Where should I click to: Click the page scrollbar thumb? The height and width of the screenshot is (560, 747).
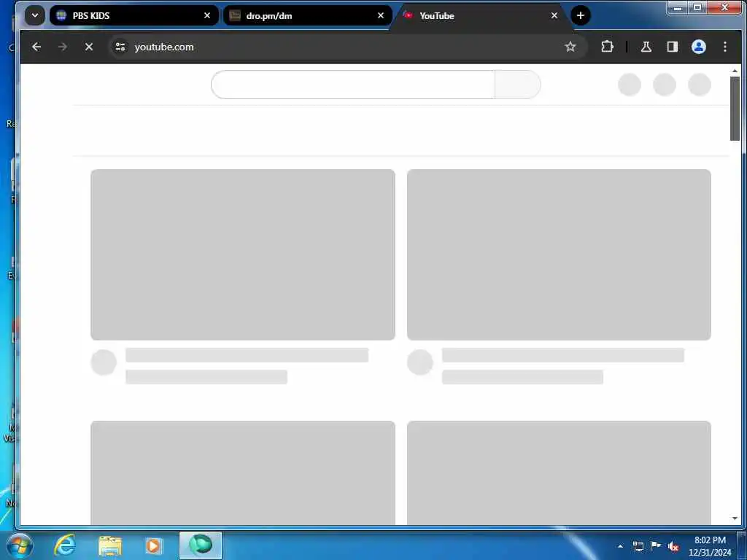coord(735,109)
